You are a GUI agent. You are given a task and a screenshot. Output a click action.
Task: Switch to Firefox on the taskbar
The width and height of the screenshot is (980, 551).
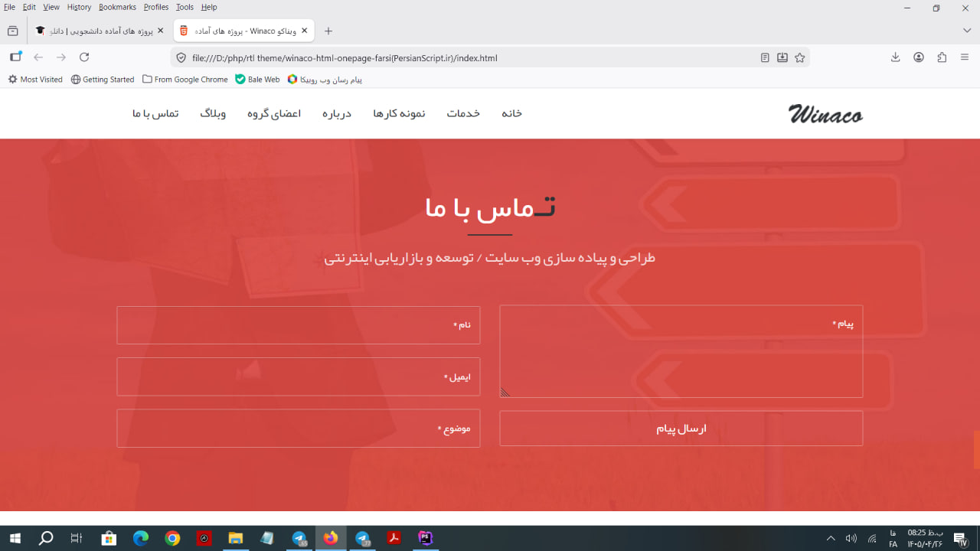coord(331,538)
